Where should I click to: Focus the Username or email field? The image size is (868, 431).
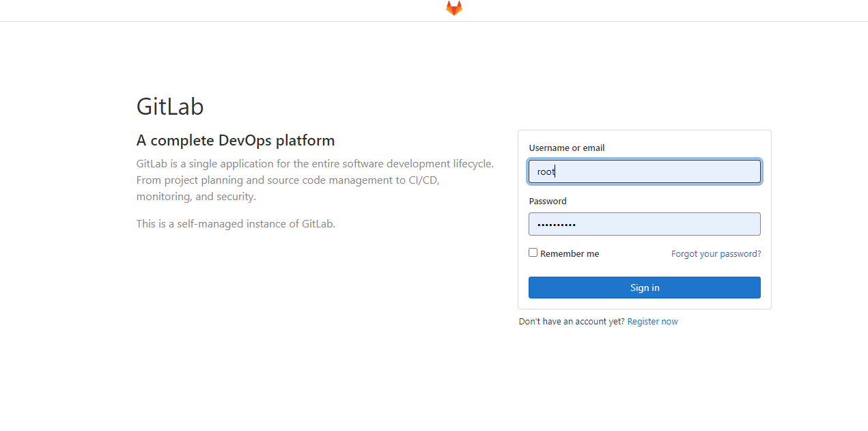(x=644, y=171)
